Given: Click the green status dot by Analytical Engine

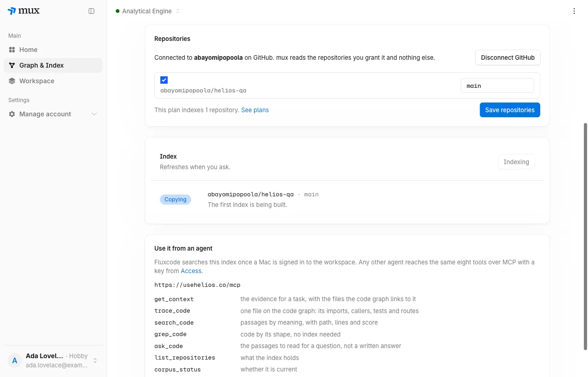Looking at the screenshot, I should [x=118, y=11].
